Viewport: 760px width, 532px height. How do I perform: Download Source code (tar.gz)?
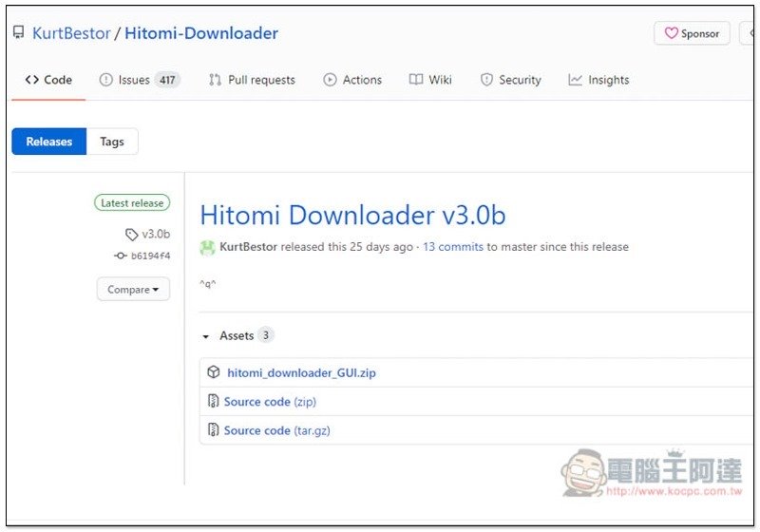tap(276, 430)
